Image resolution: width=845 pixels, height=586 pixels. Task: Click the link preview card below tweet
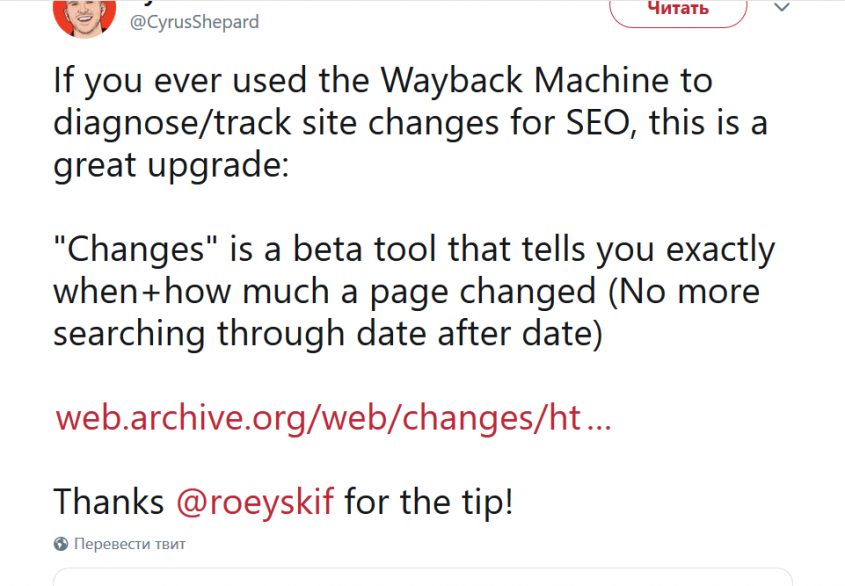(x=422, y=577)
